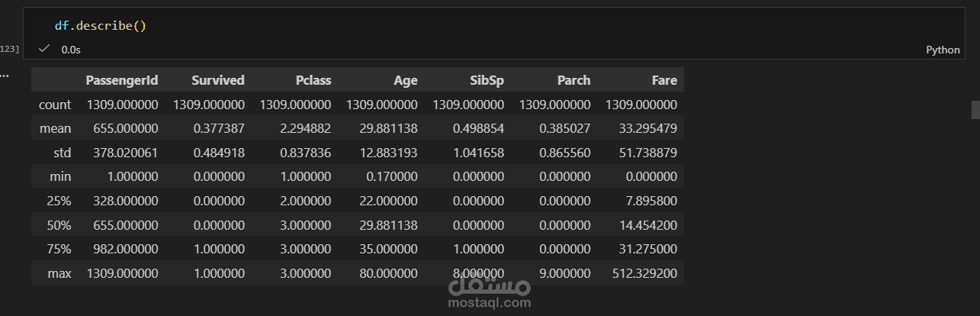Select the Survived column header
Screen dimensions: 980x316
(x=217, y=79)
